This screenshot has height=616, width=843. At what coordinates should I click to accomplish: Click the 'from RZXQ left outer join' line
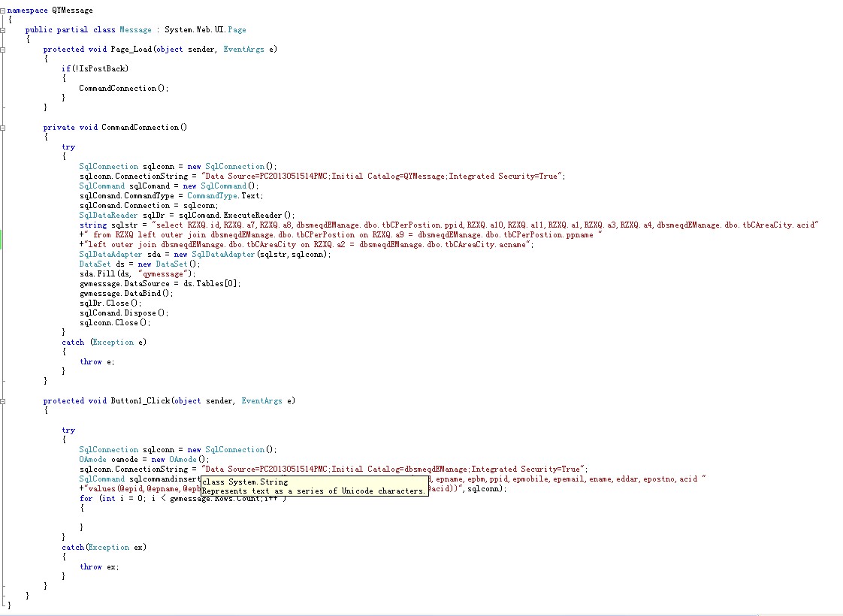point(341,235)
